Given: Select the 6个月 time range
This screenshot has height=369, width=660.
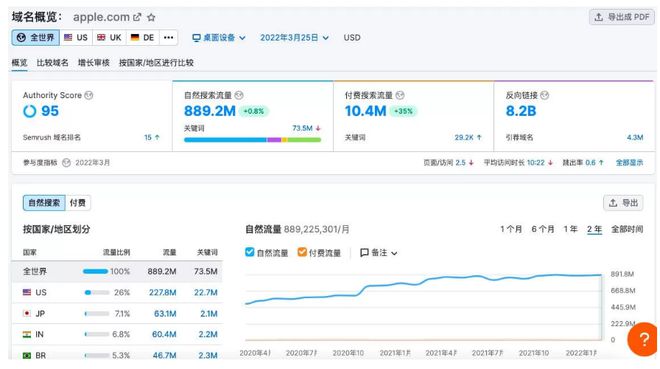Looking at the screenshot, I should tap(543, 229).
